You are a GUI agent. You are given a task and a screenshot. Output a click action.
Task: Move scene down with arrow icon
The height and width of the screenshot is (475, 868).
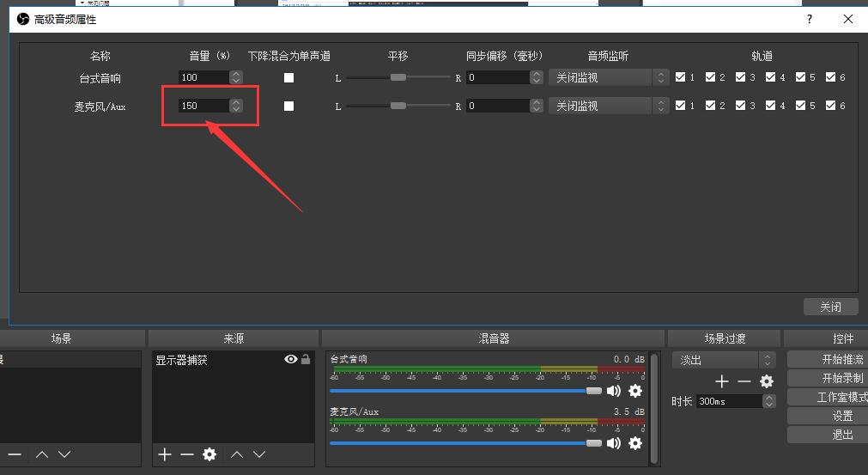64,454
